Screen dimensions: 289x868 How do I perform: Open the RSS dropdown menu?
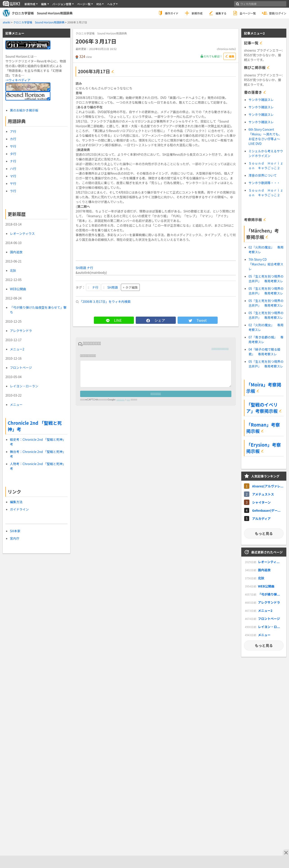pos(100,4)
